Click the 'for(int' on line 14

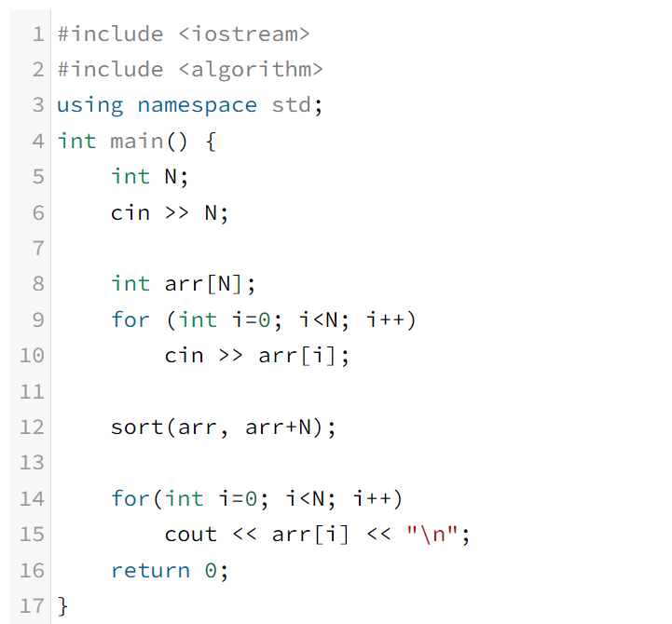click(x=158, y=498)
